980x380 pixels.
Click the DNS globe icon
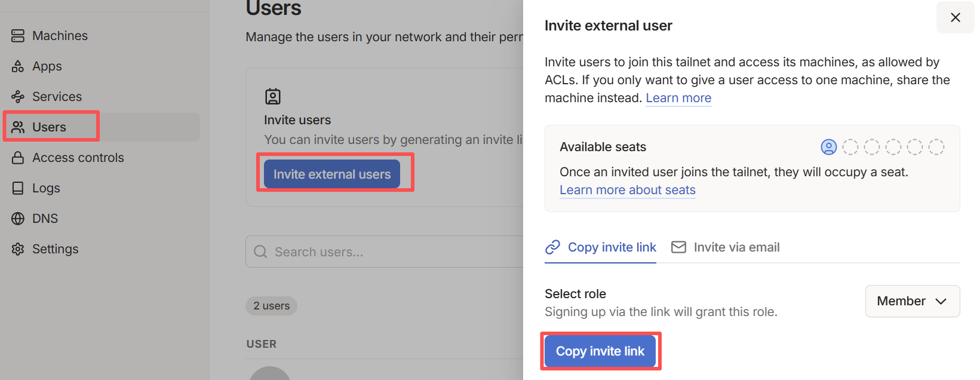click(18, 219)
